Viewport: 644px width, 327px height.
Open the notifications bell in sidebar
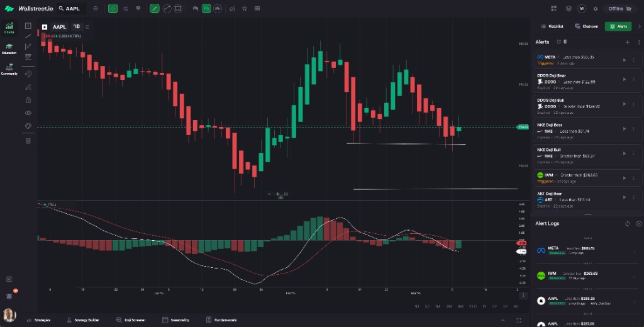point(9,296)
